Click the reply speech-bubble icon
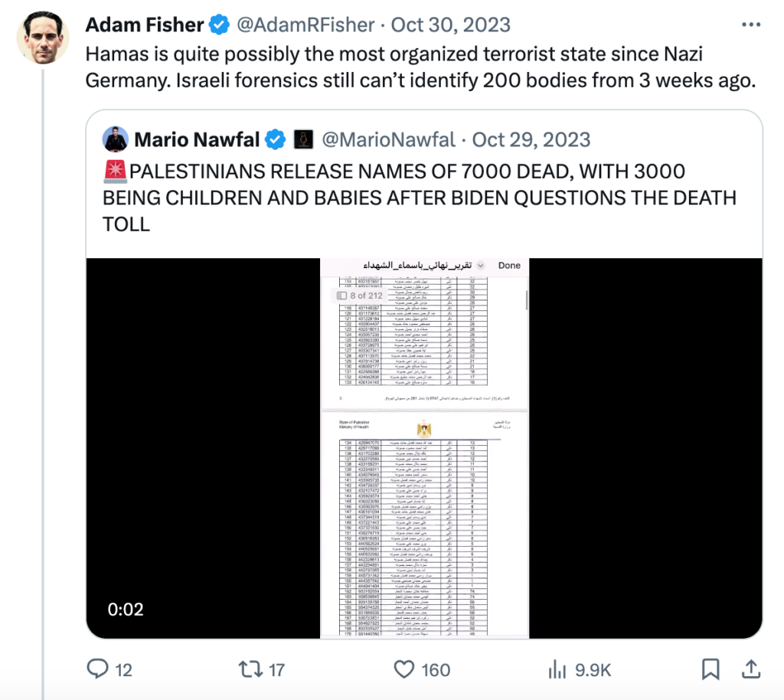This screenshot has height=700, width=784. 100,669
